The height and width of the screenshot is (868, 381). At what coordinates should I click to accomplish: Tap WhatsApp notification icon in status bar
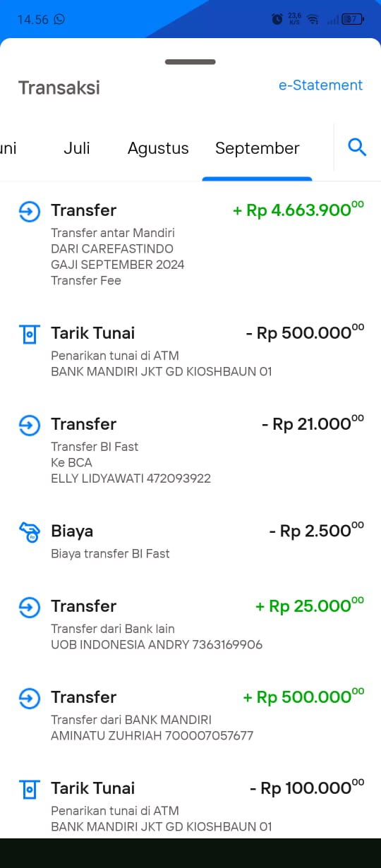coord(59,19)
